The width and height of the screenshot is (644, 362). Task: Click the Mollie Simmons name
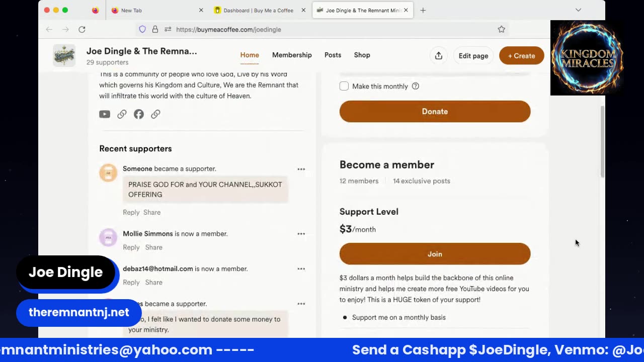(147, 233)
